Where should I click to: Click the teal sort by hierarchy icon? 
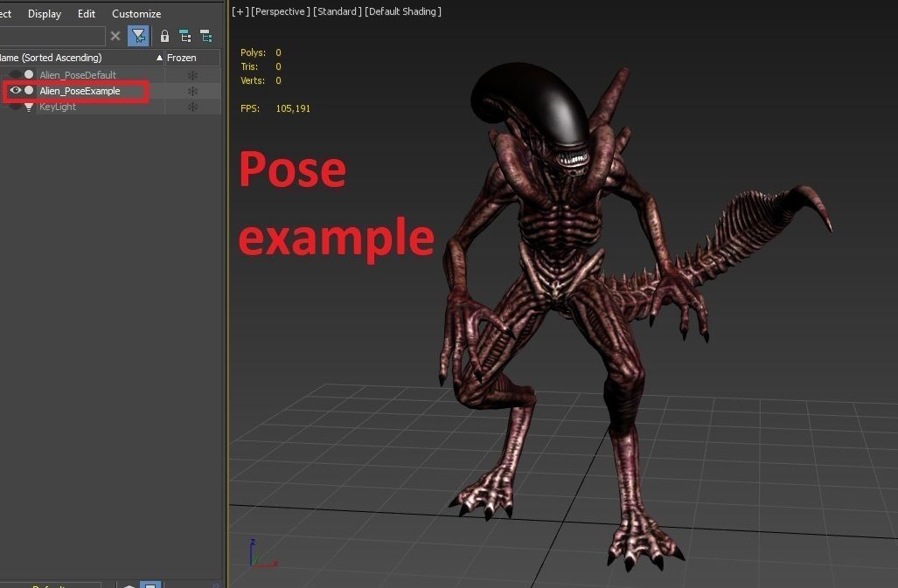[x=185, y=36]
